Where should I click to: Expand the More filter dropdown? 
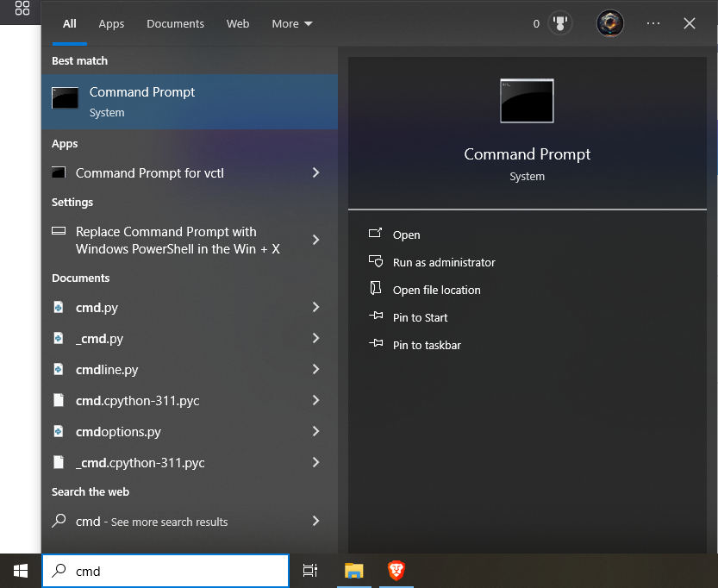pos(292,24)
